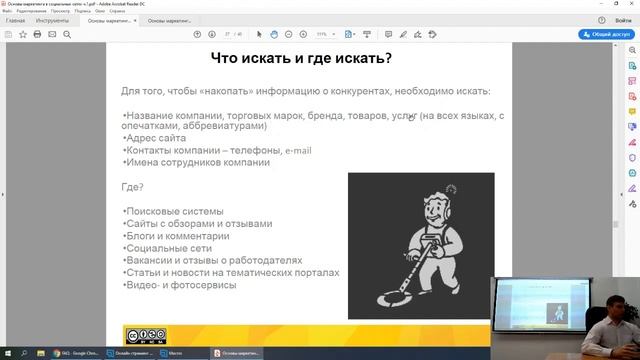Screen dimensions: 640x360
Task: Open the Файл menu
Action: (x=7, y=11)
